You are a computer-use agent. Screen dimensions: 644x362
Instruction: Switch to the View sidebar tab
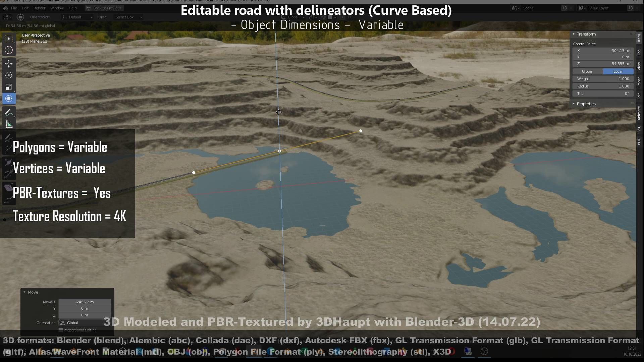point(639,66)
